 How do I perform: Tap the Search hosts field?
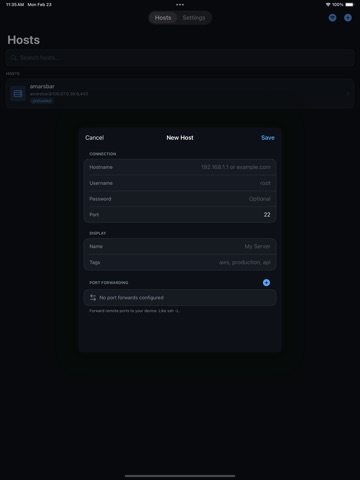click(180, 58)
